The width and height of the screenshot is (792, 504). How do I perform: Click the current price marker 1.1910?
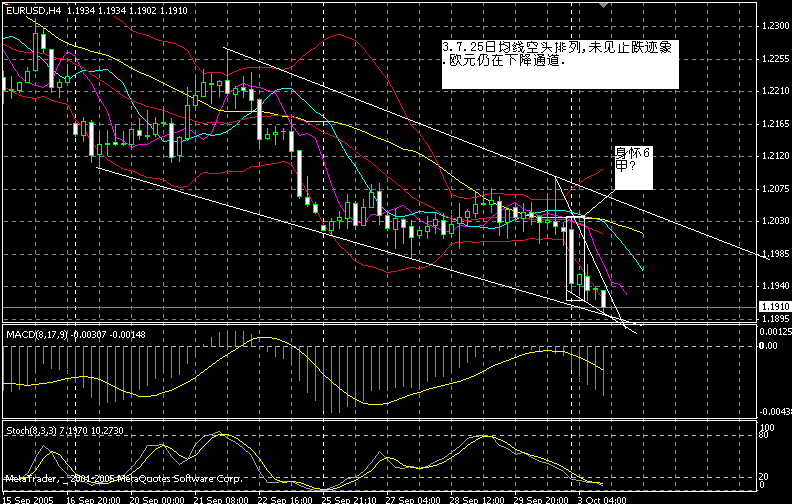pyautogui.click(x=773, y=306)
